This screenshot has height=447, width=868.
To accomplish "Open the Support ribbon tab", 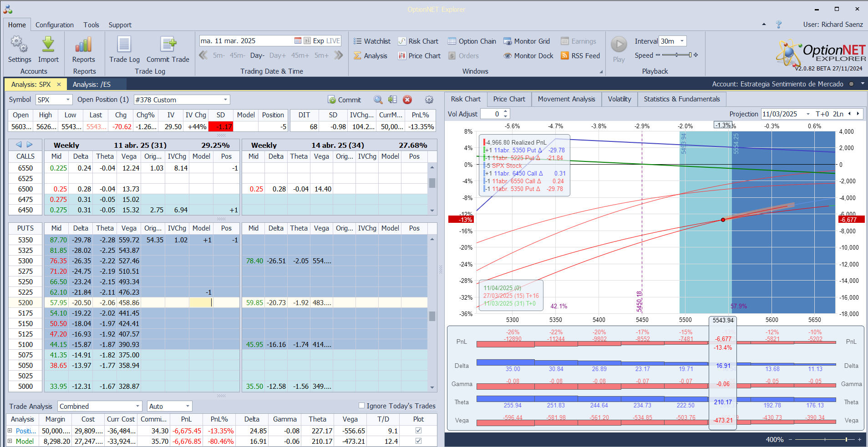I will 120,25.
